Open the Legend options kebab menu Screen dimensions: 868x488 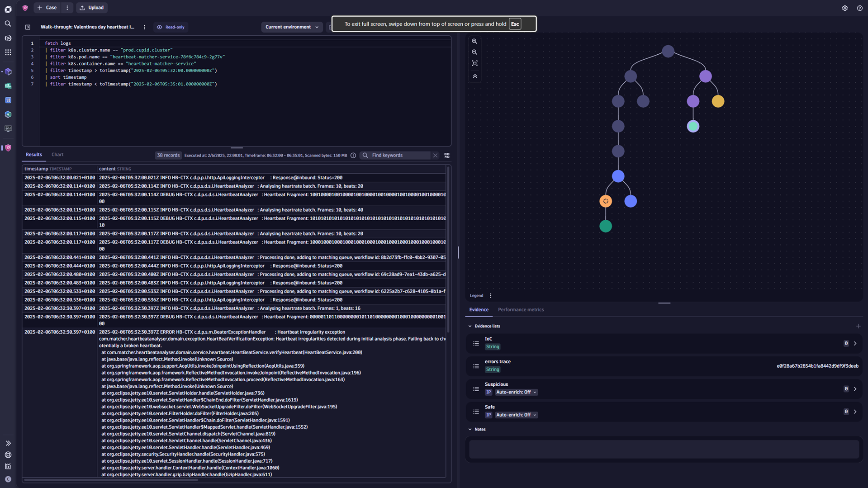tap(490, 295)
